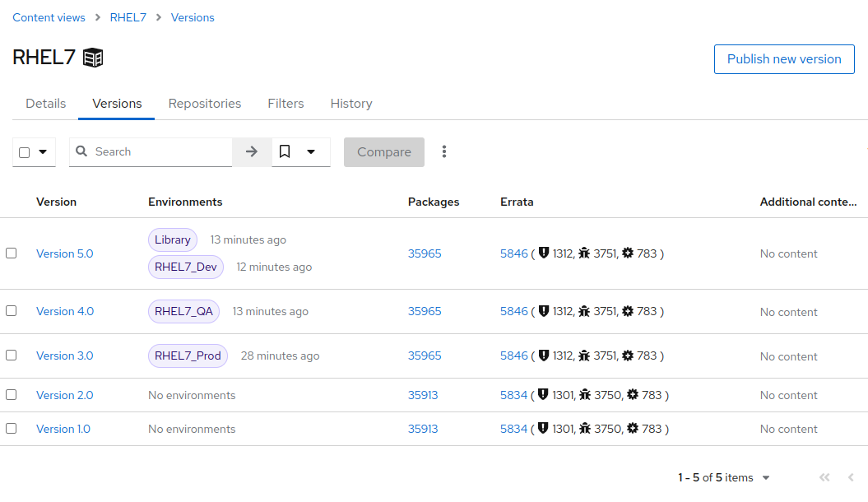Tick the checkbox for Version 3.0
Image resolution: width=868 pixels, height=502 pixels.
click(x=11, y=356)
